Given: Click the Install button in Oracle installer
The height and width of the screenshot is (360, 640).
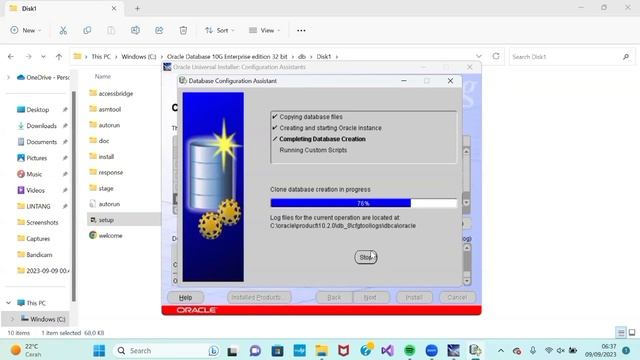Looking at the screenshot, I should [414, 298].
